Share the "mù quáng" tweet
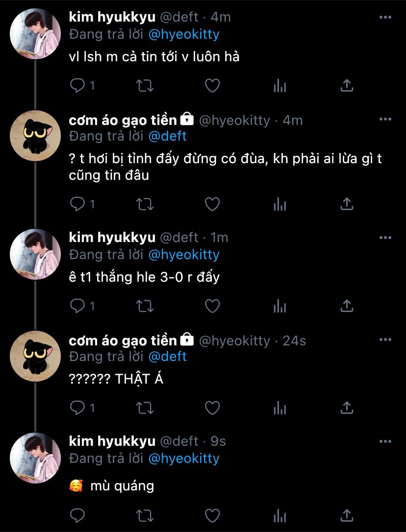Image resolution: width=406 pixels, height=532 pixels. 347,515
